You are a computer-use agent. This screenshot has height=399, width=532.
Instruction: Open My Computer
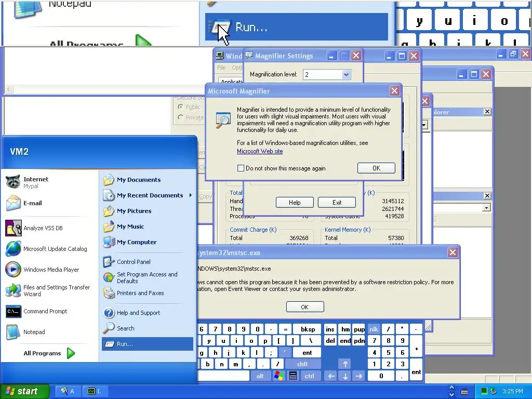point(148,242)
